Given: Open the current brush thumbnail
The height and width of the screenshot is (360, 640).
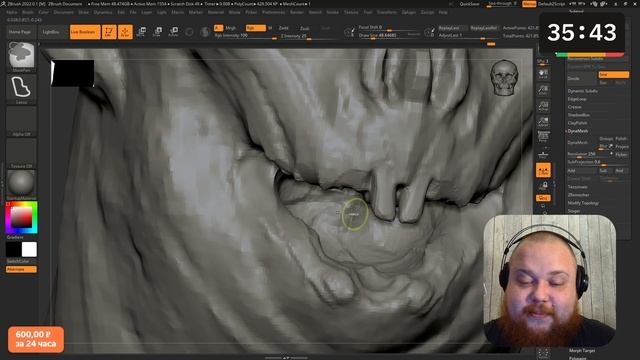Looking at the screenshot, I should click(21, 55).
